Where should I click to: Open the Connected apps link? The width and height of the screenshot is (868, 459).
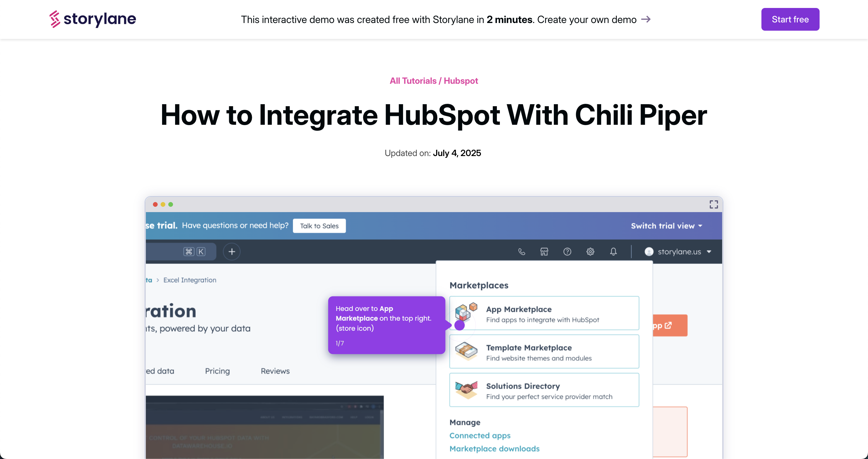coord(480,436)
